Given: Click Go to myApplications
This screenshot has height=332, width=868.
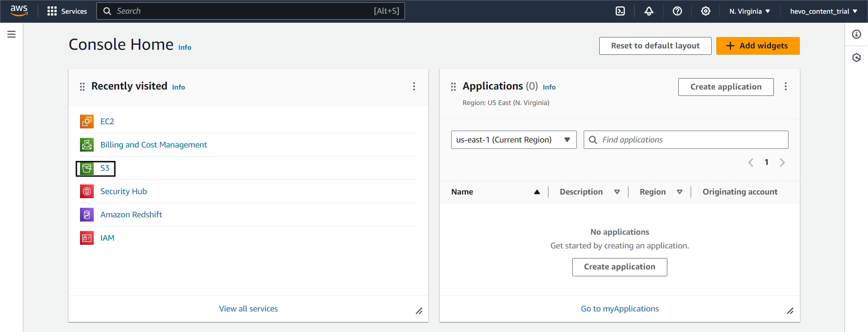Looking at the screenshot, I should click(620, 309).
